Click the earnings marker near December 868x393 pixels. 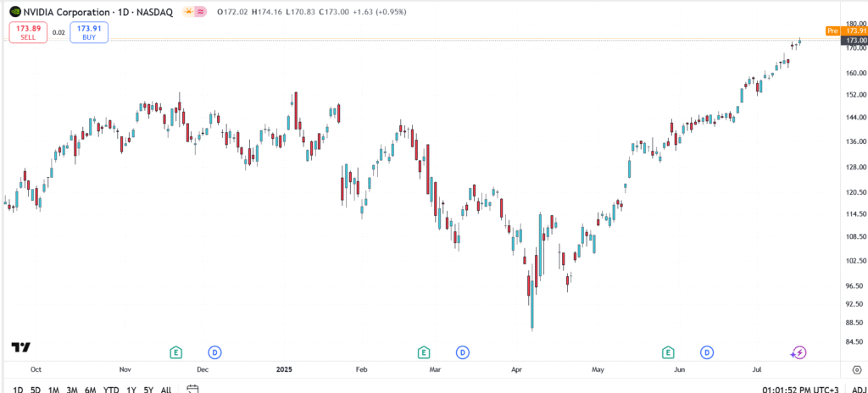[x=176, y=351]
